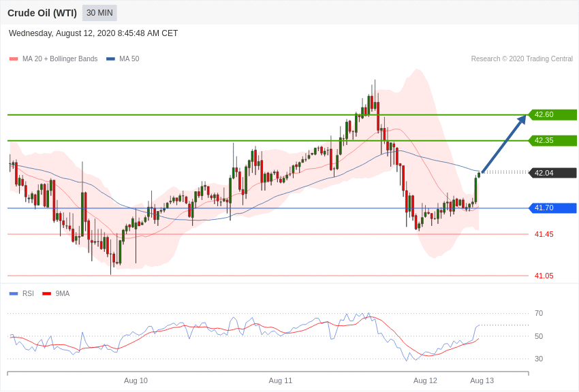Viewport: 579px width, 392px height.
Task: Click the 41.05 support price label
Action: point(544,276)
